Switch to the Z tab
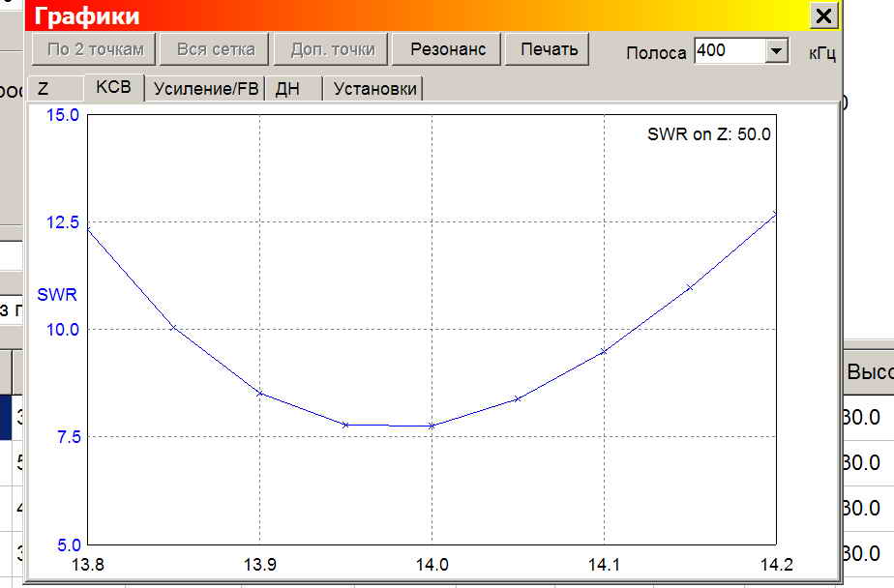Image resolution: width=894 pixels, height=588 pixels. click(55, 88)
